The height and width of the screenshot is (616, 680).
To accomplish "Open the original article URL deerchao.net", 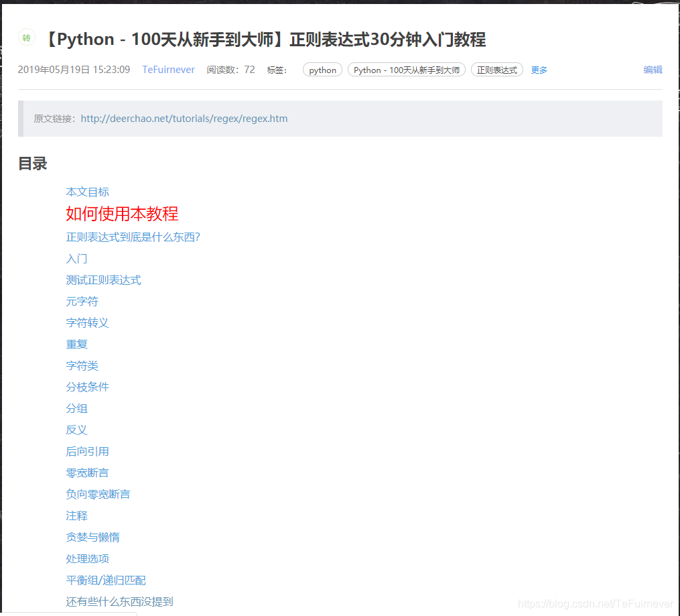I will (x=184, y=118).
